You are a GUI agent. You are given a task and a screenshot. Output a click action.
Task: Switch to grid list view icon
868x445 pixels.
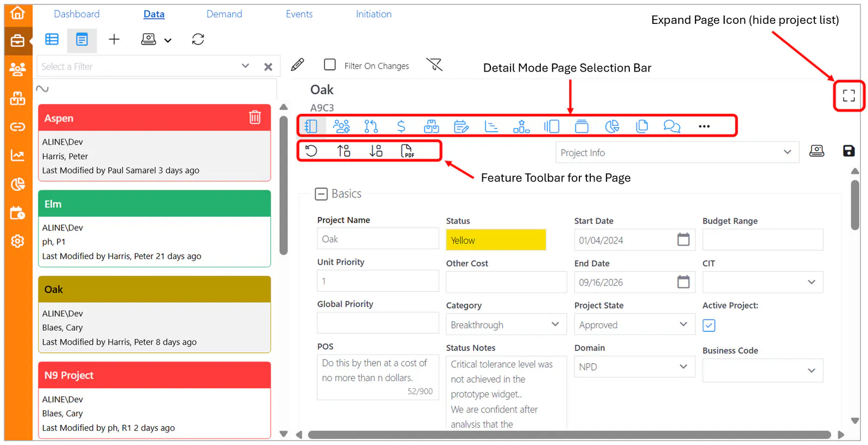tap(52, 39)
